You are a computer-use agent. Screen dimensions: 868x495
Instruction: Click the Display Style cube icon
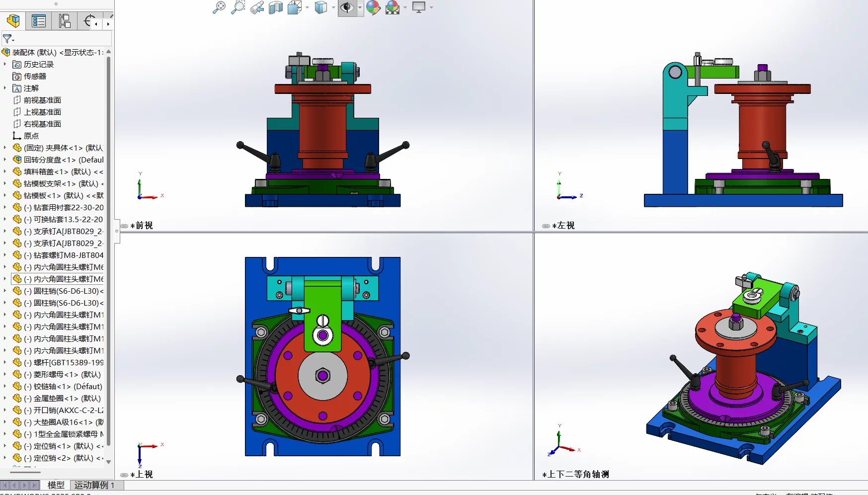click(321, 7)
